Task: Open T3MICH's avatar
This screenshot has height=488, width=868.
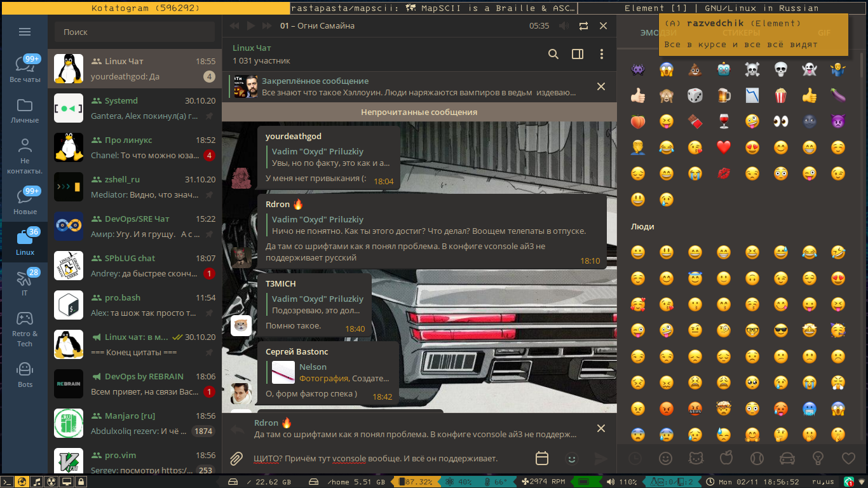Action: (241, 325)
